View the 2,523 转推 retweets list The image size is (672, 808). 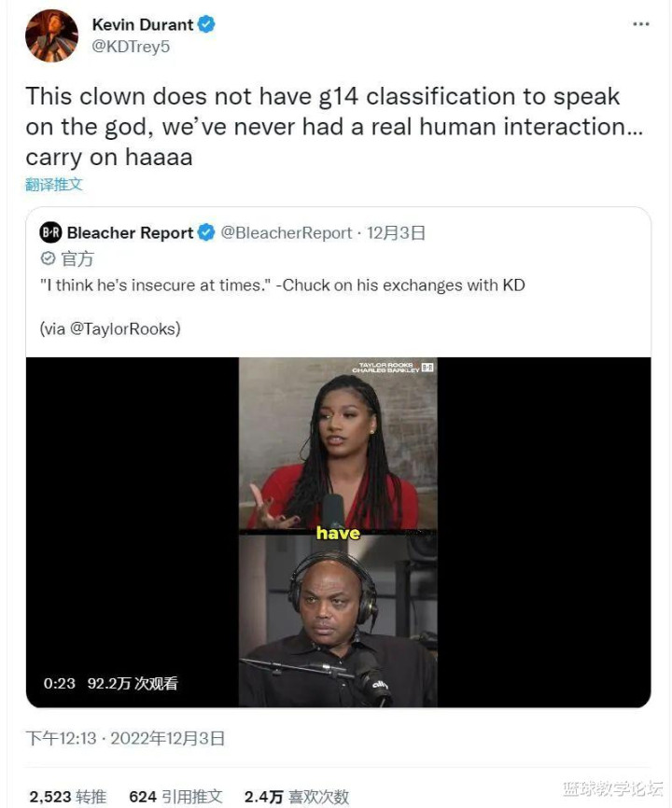pyautogui.click(x=68, y=797)
